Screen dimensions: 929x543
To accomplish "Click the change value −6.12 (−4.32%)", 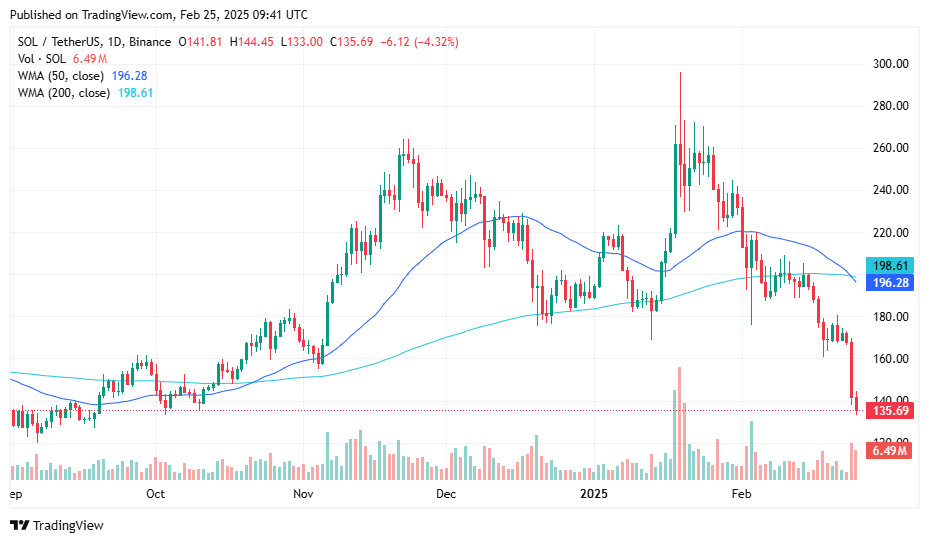I will click(x=419, y=41).
